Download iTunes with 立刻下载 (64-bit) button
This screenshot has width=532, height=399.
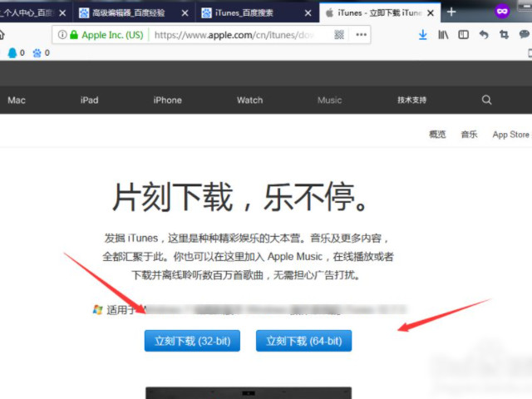[303, 341]
